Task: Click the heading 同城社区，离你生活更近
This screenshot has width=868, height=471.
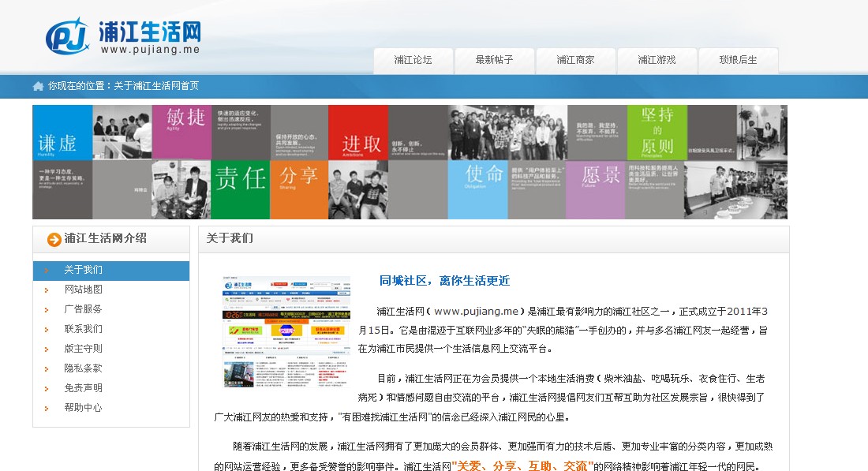Action: click(444, 281)
